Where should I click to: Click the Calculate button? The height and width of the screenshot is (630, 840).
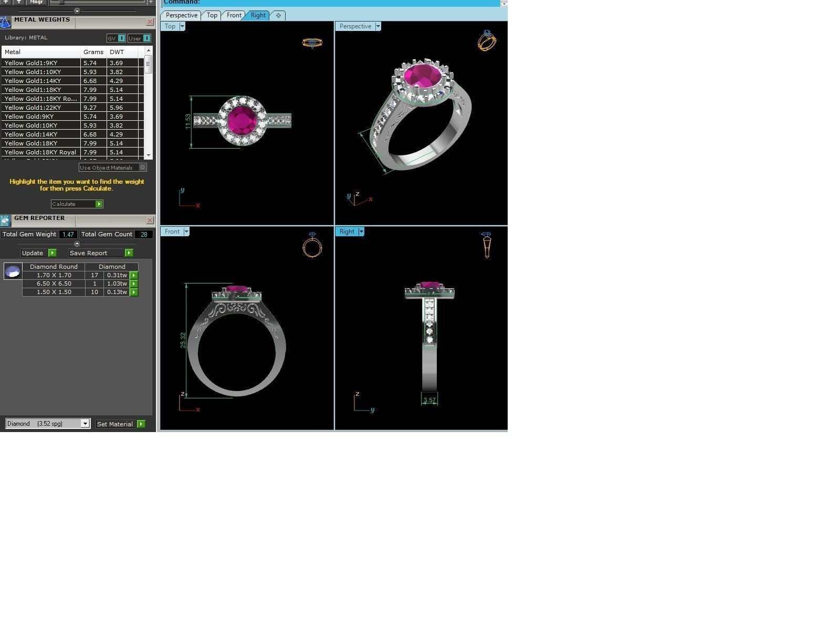77,204
